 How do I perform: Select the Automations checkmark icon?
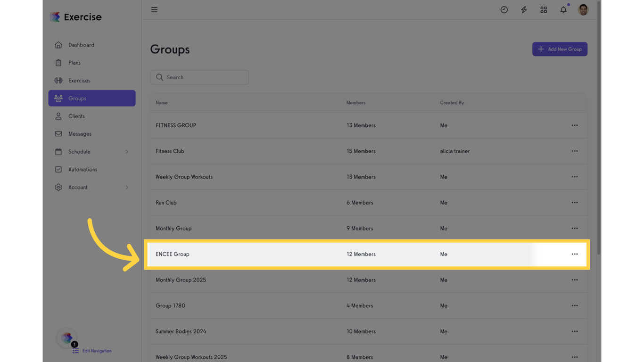[x=58, y=169]
